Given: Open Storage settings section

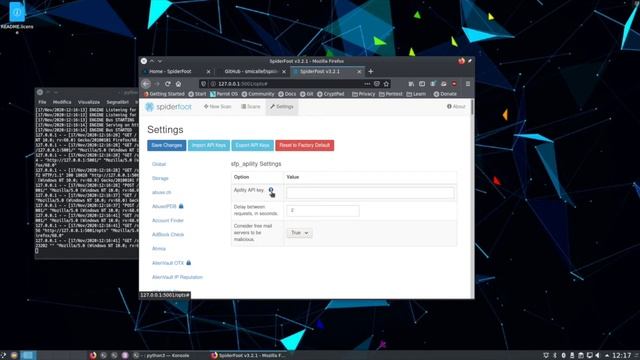Looking at the screenshot, I should (x=160, y=178).
